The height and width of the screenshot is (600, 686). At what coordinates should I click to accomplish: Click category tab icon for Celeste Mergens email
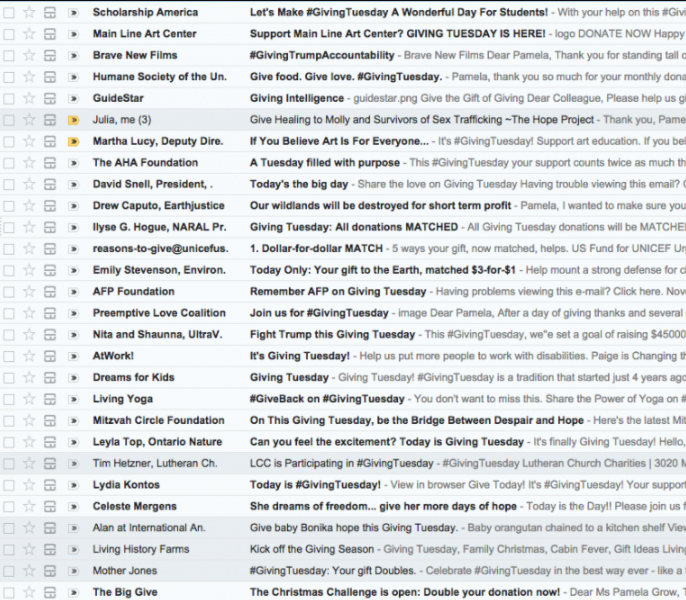[x=50, y=506]
